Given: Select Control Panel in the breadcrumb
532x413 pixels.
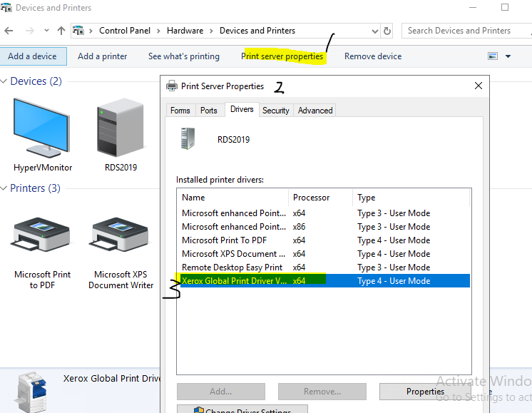Looking at the screenshot, I should (x=125, y=31).
